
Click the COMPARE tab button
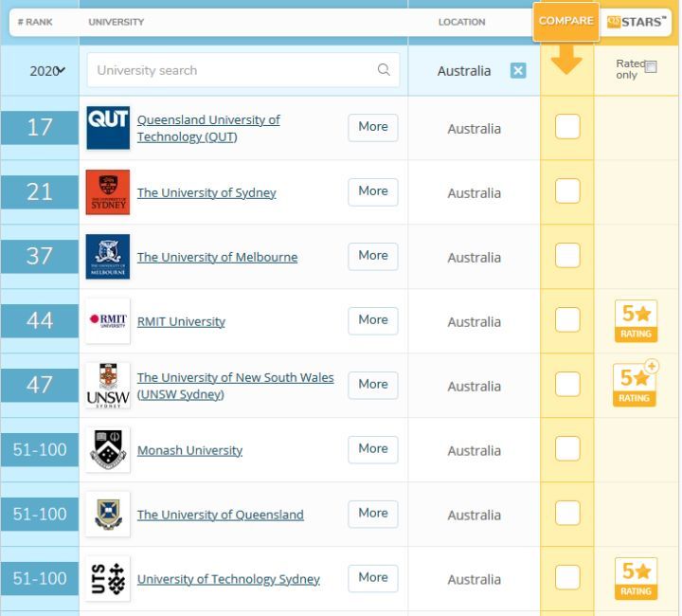point(565,21)
